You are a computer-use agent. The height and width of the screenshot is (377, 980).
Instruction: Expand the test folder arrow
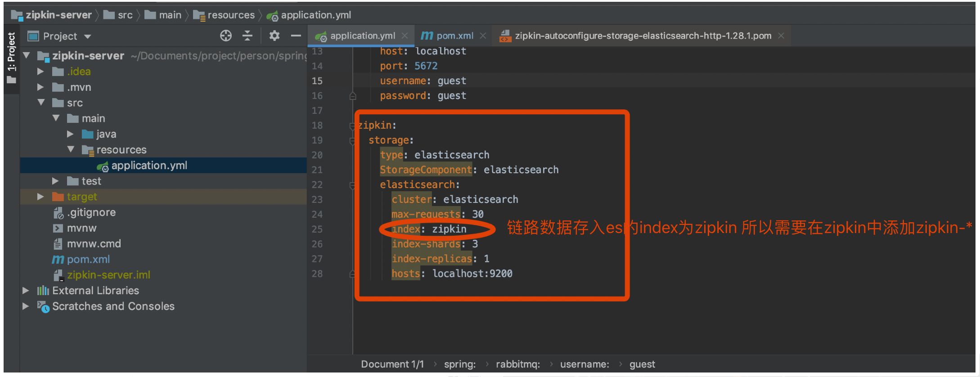click(55, 181)
